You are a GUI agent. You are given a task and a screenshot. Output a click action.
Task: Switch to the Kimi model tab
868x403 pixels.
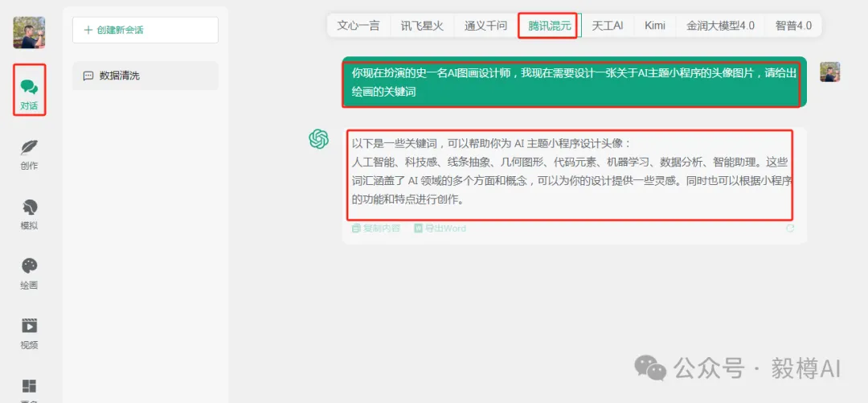click(655, 26)
